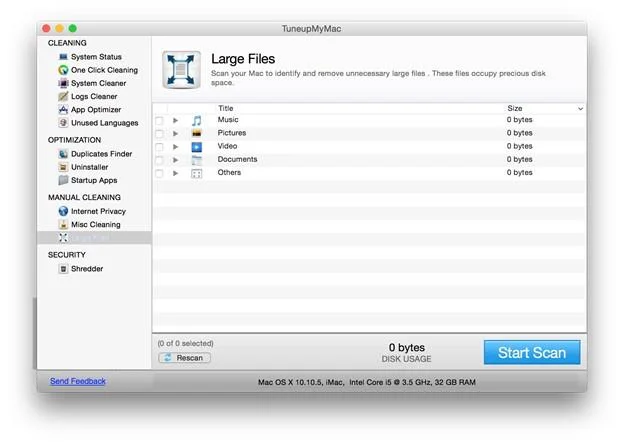Expand the Pictures disclosure triangle
Viewport: 624px width, 445px height.
click(176, 134)
